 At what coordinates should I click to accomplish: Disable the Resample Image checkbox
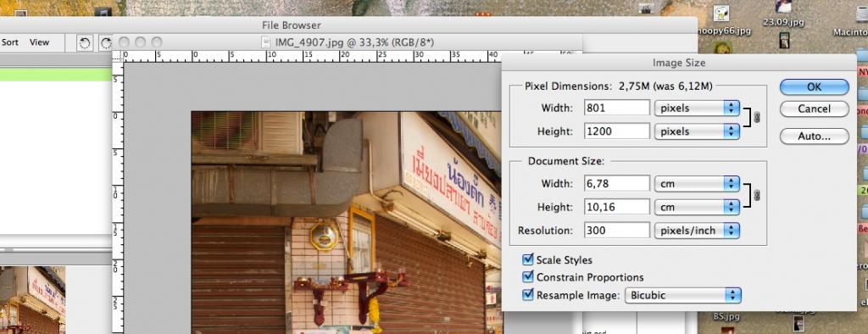528,295
